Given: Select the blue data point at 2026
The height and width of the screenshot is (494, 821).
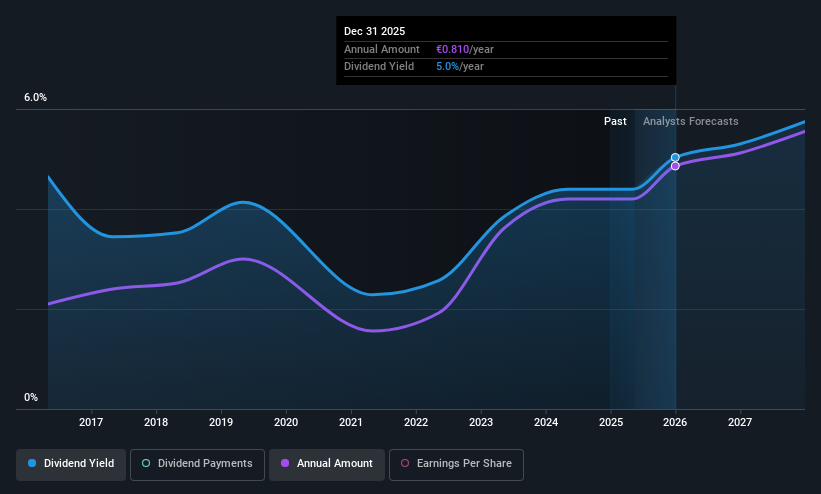Looking at the screenshot, I should click(x=675, y=158).
